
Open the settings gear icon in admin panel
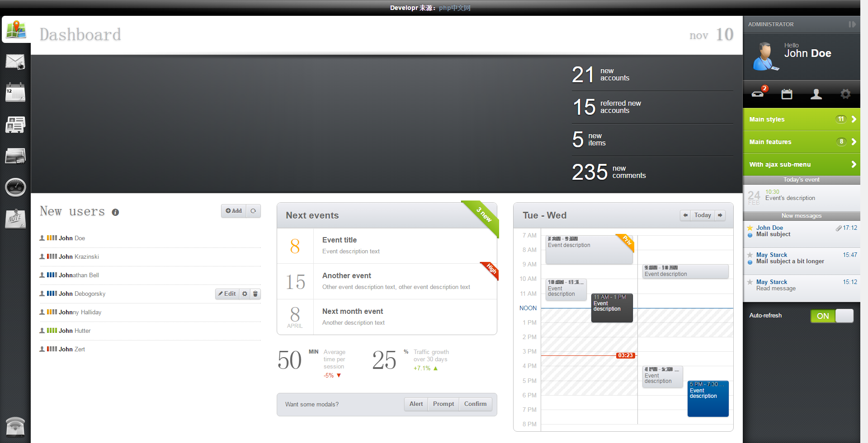[845, 94]
